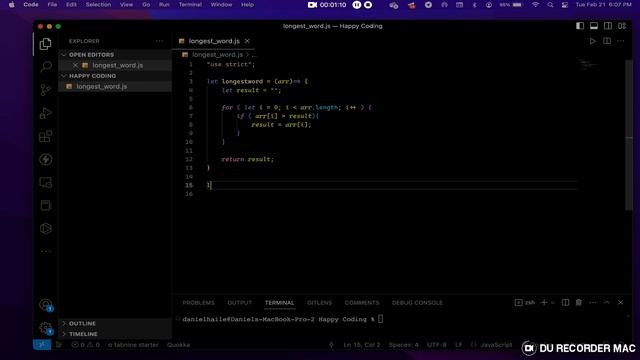Click Quokka in status bar
Image resolution: width=640 pixels, height=360 pixels.
[178, 345]
